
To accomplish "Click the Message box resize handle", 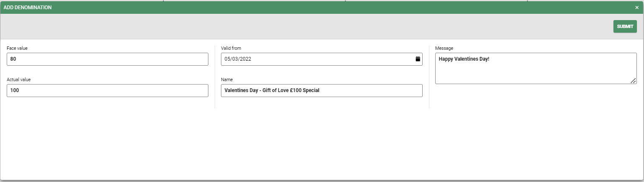I will pyautogui.click(x=633, y=81).
